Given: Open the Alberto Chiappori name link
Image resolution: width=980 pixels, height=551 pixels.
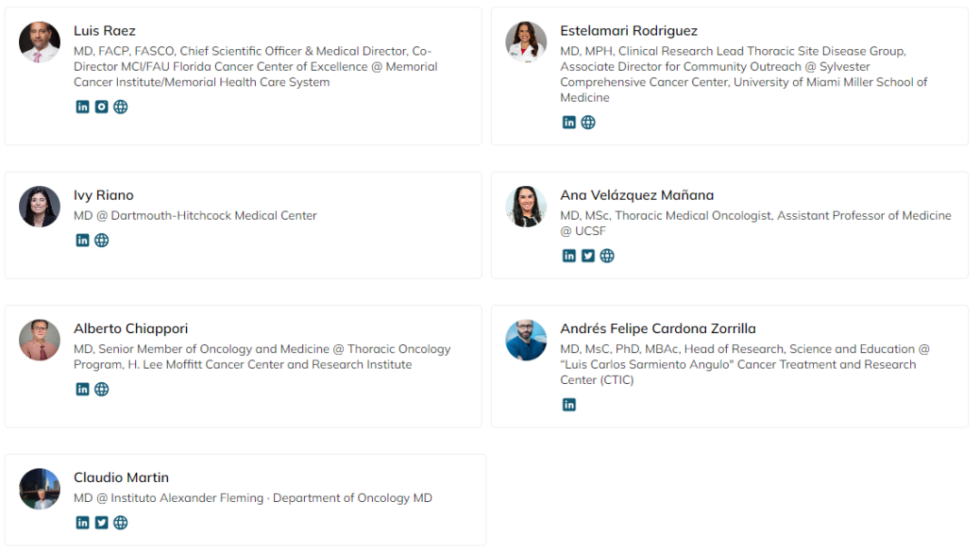Looking at the screenshot, I should click(x=131, y=329).
